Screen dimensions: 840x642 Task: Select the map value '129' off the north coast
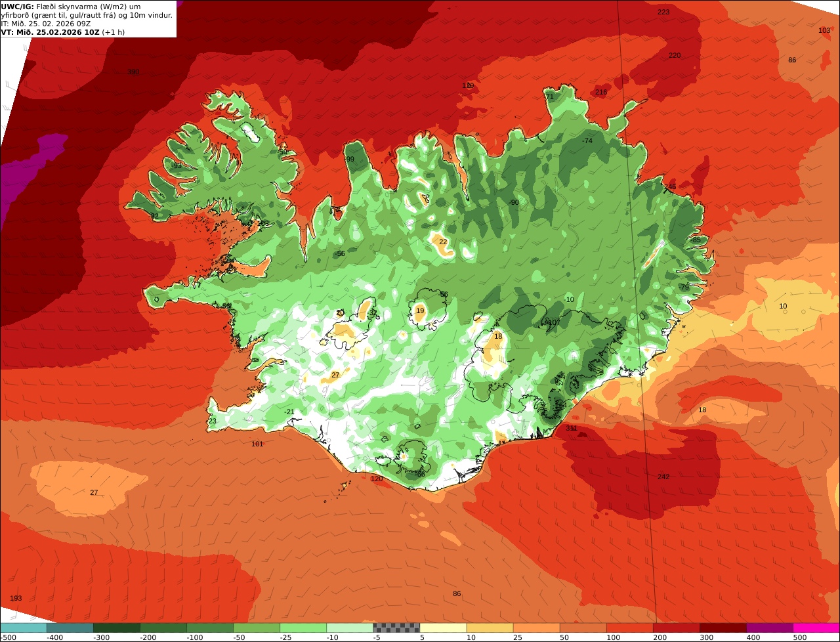[468, 85]
